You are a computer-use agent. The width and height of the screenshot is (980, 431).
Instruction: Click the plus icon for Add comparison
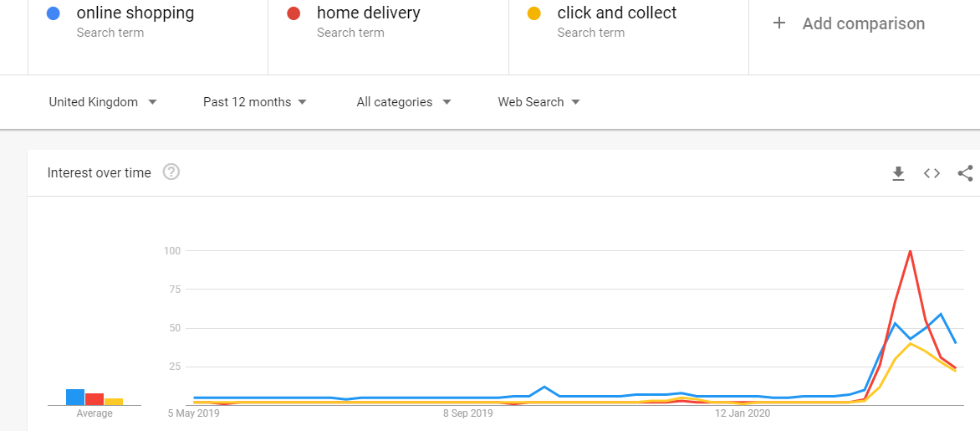778,23
